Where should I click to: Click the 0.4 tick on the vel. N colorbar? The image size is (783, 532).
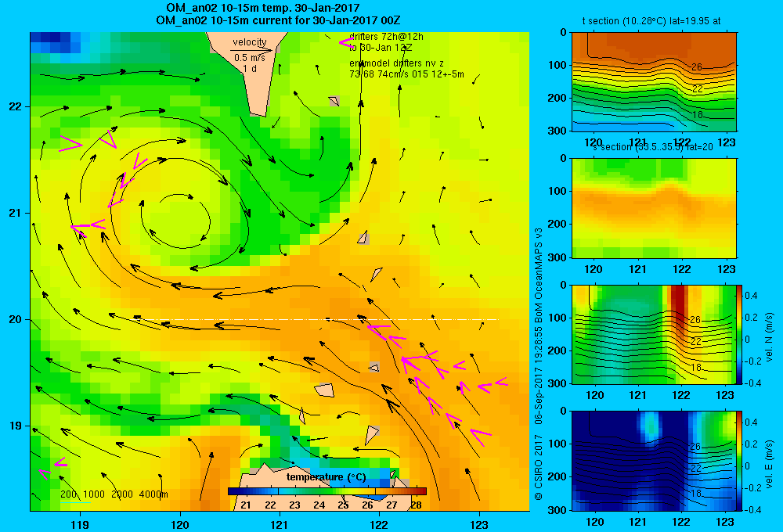(752, 296)
